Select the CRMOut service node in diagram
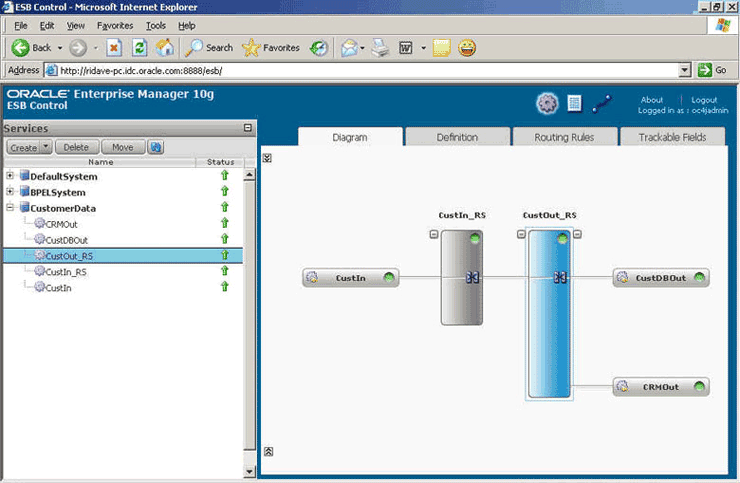 pyautogui.click(x=661, y=387)
